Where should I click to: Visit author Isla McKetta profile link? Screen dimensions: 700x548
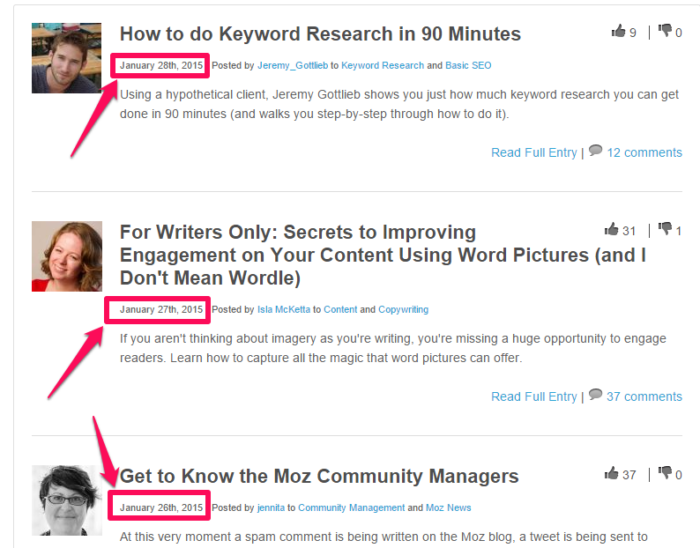click(283, 310)
